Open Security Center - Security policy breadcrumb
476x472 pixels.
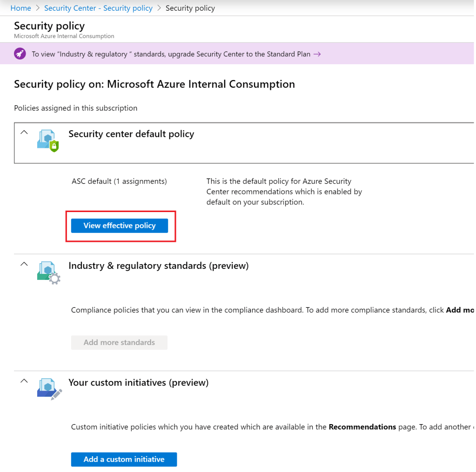click(98, 8)
